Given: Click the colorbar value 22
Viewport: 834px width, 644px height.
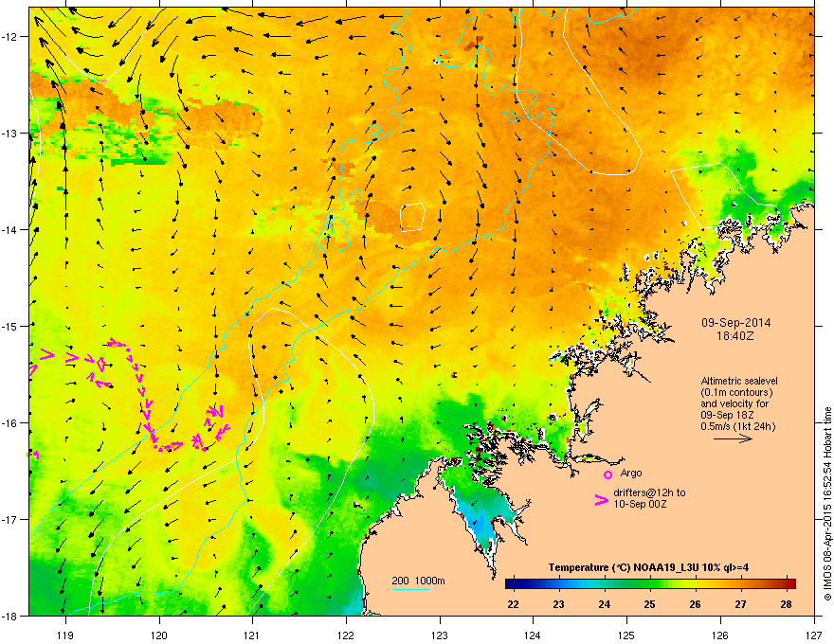Looking at the screenshot, I should coord(513,604).
